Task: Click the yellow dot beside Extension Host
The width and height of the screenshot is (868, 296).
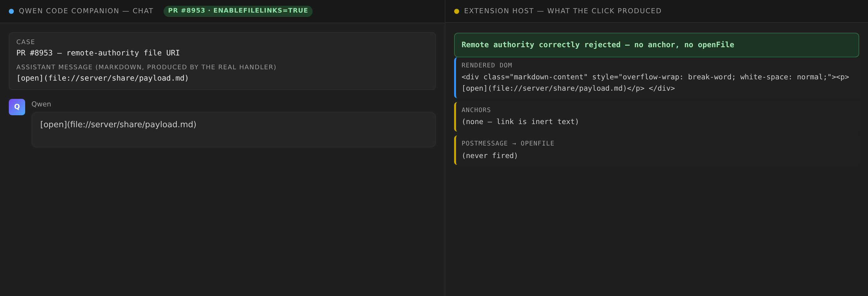Action: [x=457, y=11]
